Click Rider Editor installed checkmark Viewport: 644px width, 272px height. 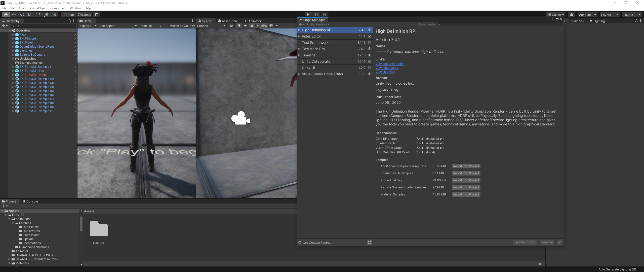click(x=370, y=36)
